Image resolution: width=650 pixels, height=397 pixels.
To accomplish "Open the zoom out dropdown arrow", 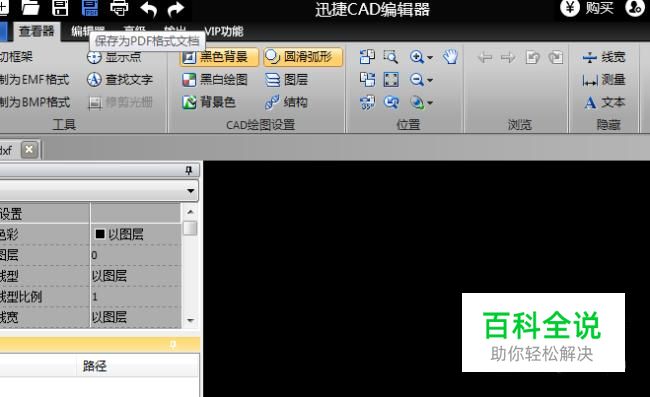I will 430,80.
